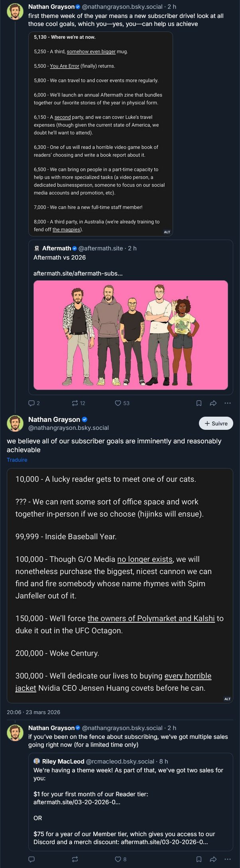Open share menu on the multiple sales post
The image size is (240, 868).
[213, 859]
